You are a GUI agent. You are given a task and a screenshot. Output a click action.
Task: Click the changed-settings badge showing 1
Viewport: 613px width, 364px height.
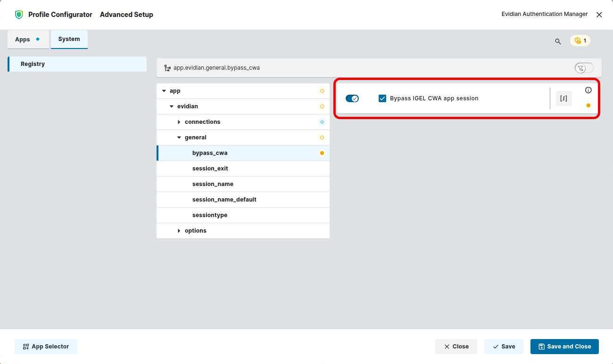[x=580, y=40]
